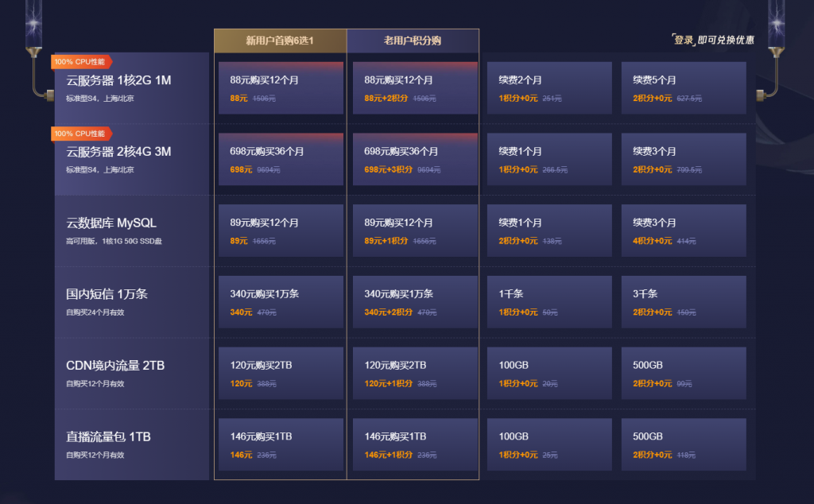Click the 新用户首购6选1 tab header
Screen dimensions: 814x504
(x=281, y=41)
